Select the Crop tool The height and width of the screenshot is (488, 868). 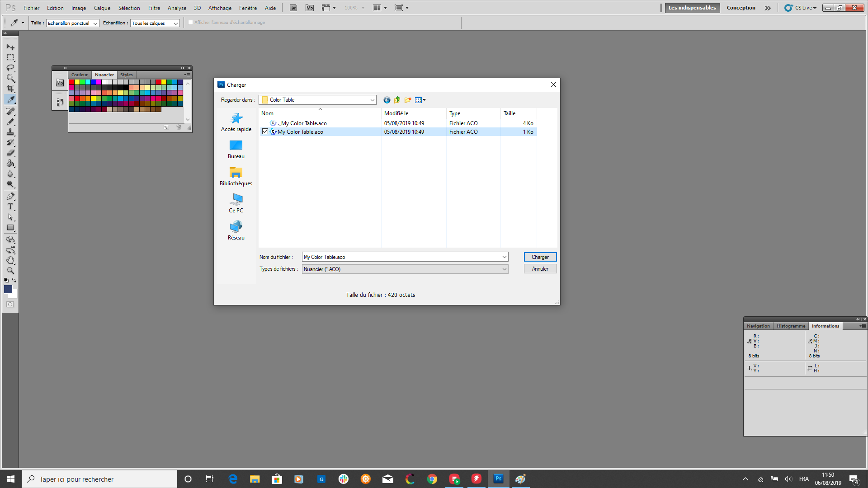[x=10, y=89]
